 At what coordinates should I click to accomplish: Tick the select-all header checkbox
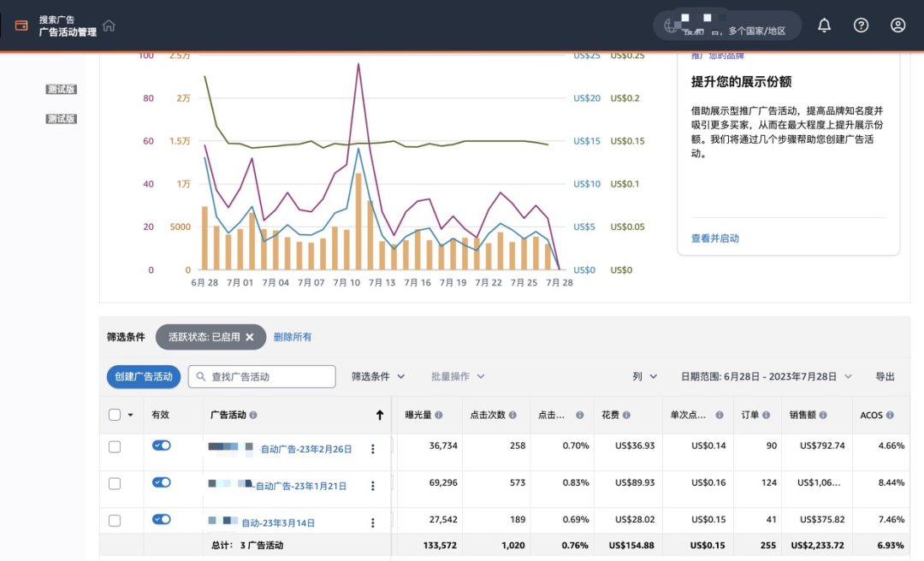115,415
